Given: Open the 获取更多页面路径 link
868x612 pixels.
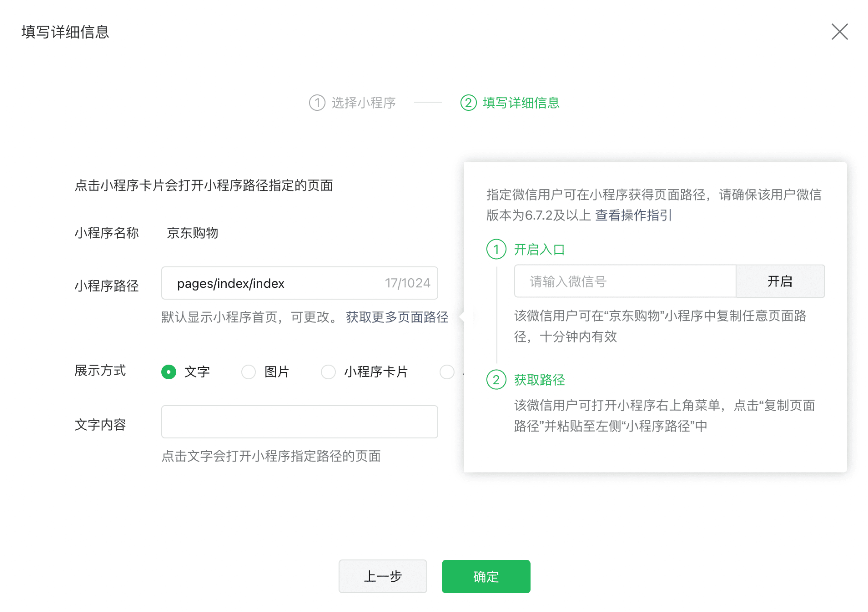Looking at the screenshot, I should coord(397,317).
